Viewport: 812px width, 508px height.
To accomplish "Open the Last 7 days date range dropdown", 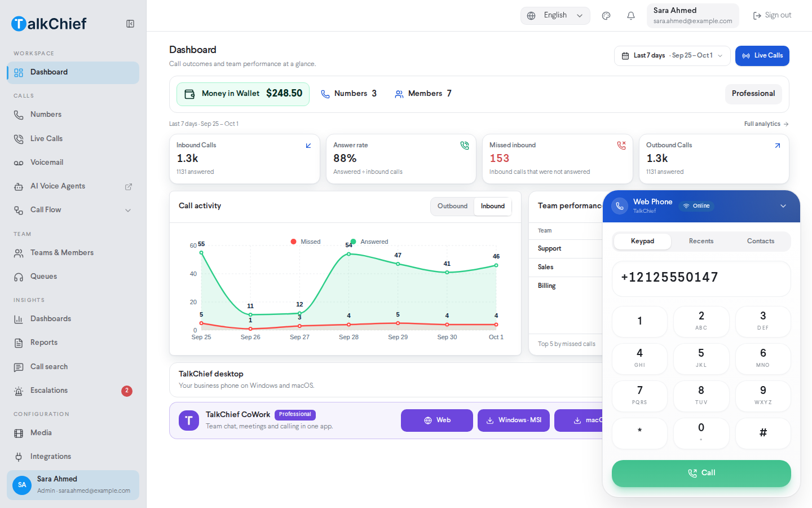I will tap(672, 56).
